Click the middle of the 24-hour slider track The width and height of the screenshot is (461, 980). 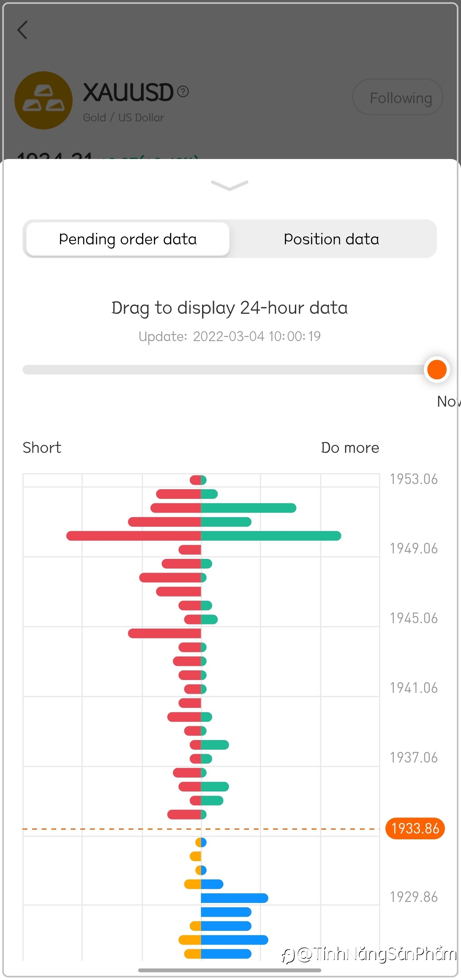(x=225, y=369)
